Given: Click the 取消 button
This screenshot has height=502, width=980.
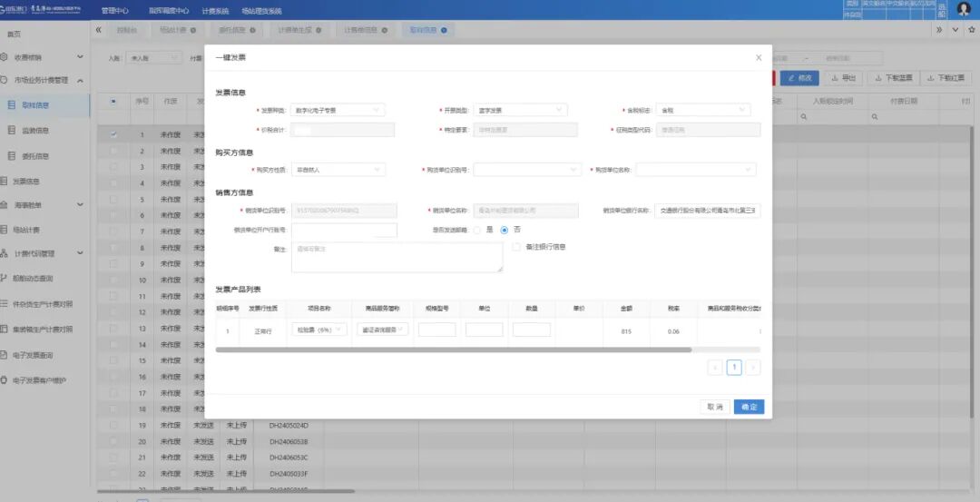Looking at the screenshot, I should 715,407.
